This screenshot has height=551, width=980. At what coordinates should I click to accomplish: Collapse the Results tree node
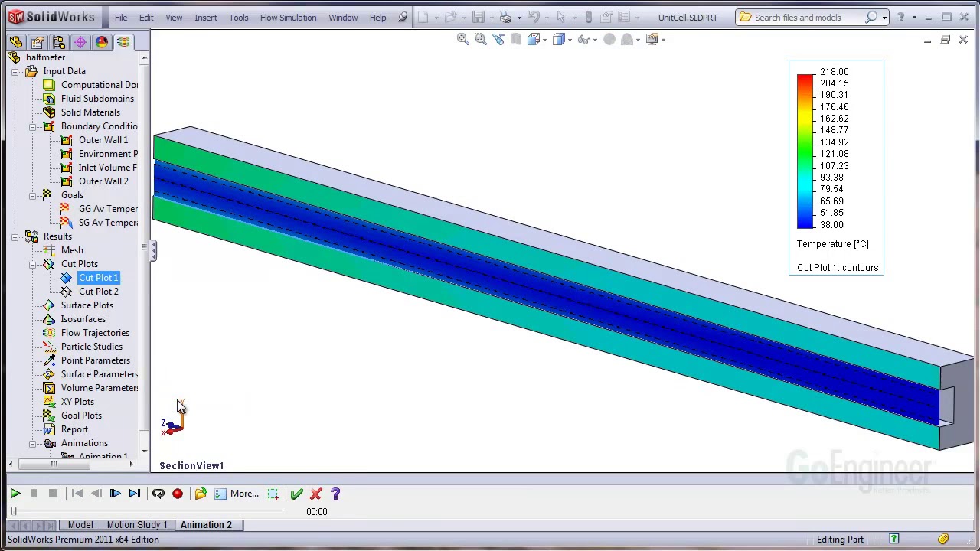coord(15,236)
